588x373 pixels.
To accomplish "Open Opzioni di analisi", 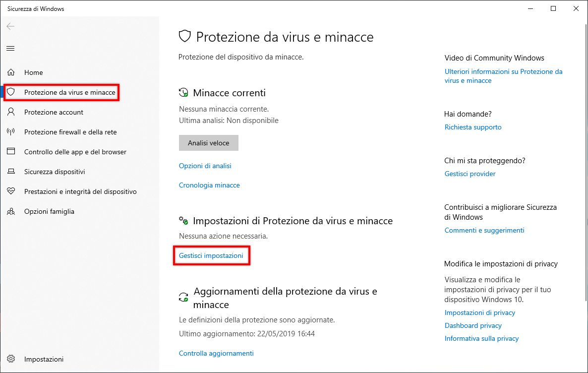I will 205,166.
